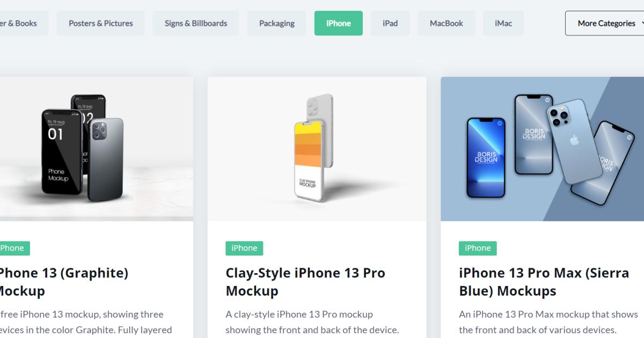Screen dimensions: 644x338
Task: Open the MacBook category
Action: tap(447, 23)
